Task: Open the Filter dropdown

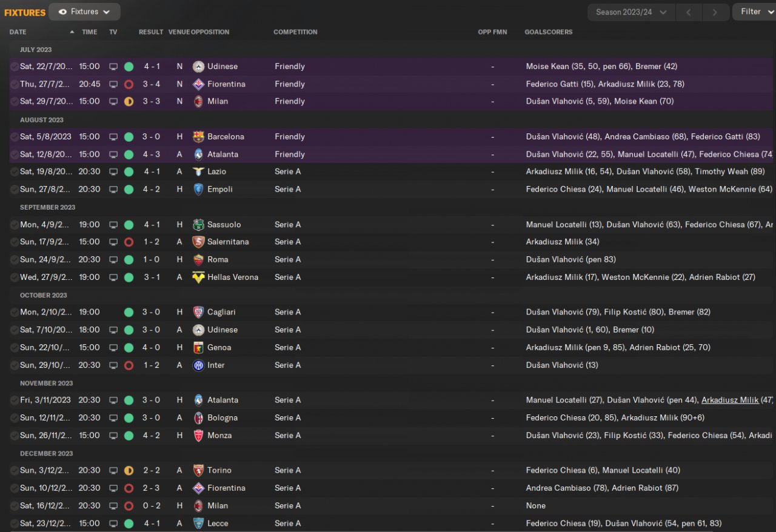Action: click(x=754, y=12)
